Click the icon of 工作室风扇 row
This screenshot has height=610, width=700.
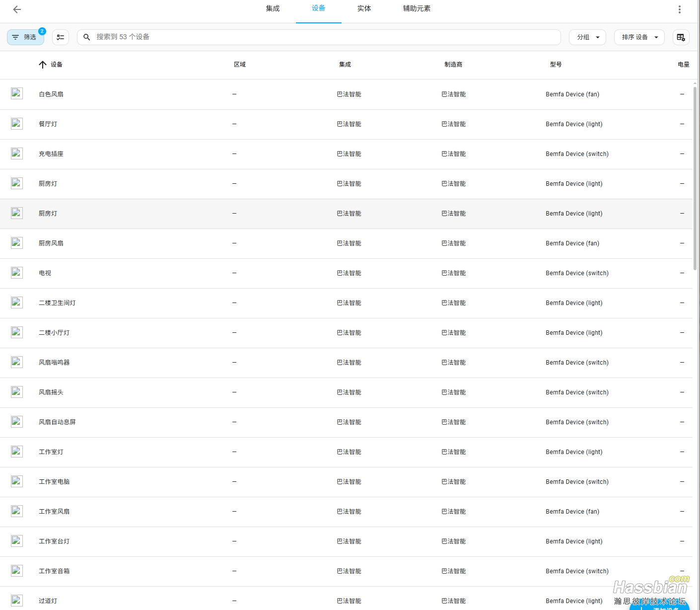coord(17,511)
